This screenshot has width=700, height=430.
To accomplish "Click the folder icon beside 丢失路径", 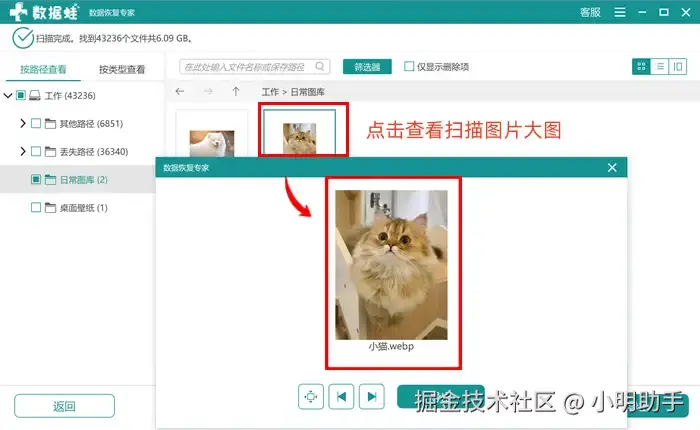I will click(50, 152).
